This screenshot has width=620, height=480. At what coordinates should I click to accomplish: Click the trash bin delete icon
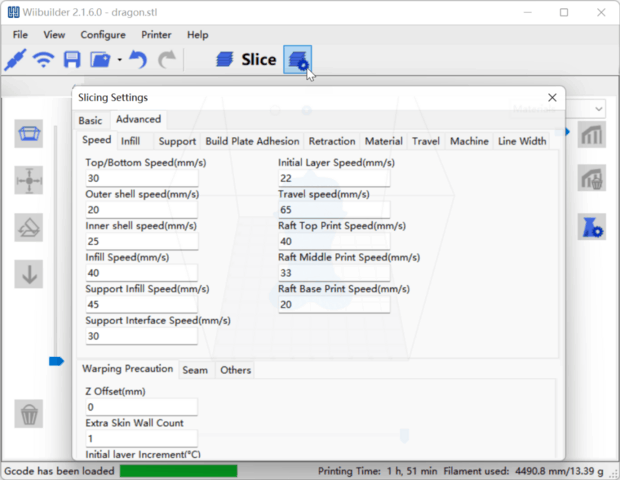click(30, 413)
